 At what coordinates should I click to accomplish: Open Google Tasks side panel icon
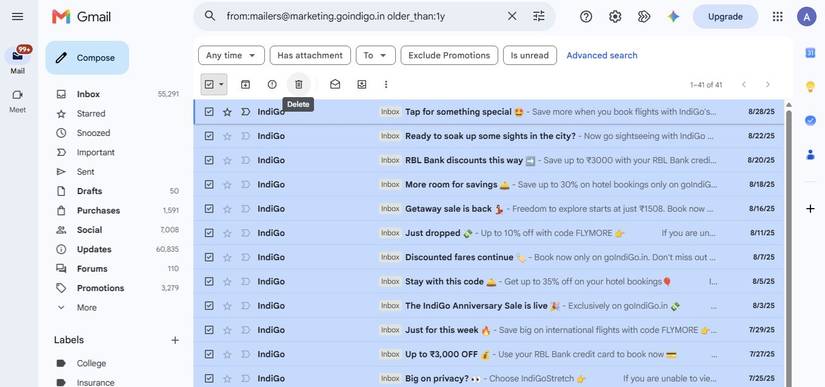coord(810,120)
